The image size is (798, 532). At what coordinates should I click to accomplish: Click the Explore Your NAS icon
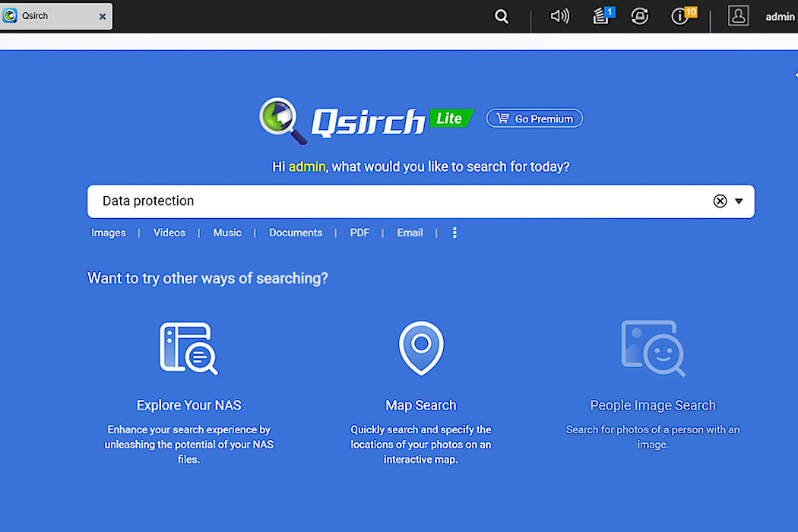point(188,348)
